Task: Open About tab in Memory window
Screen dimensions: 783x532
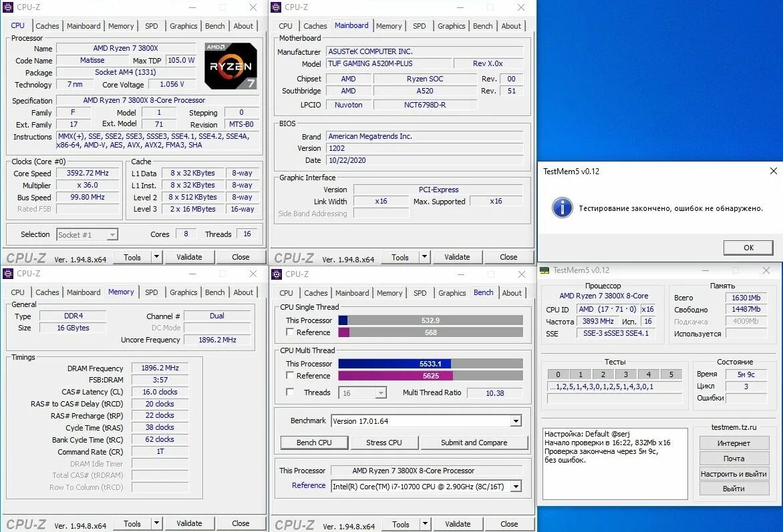Action: 243,292
